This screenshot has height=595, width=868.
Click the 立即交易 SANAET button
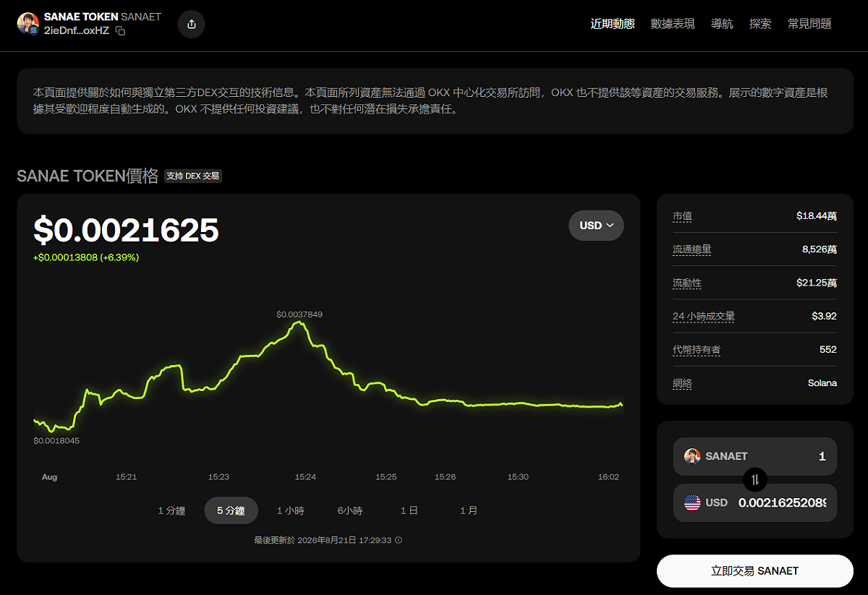755,571
